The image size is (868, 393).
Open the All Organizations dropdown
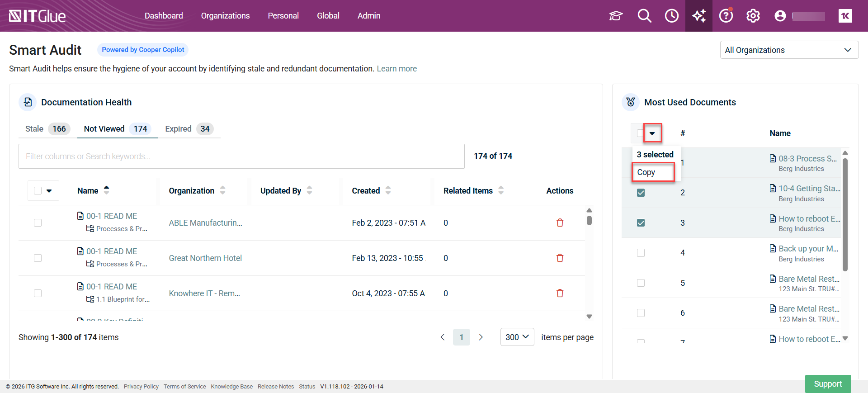(788, 50)
